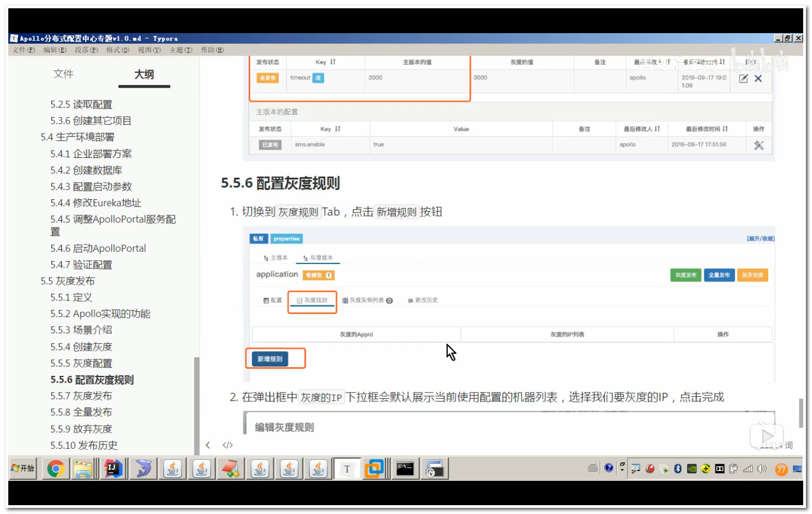This screenshot has width=812, height=514.
Task: Click the sidebar outline scrollbar thumb
Action: (197, 406)
